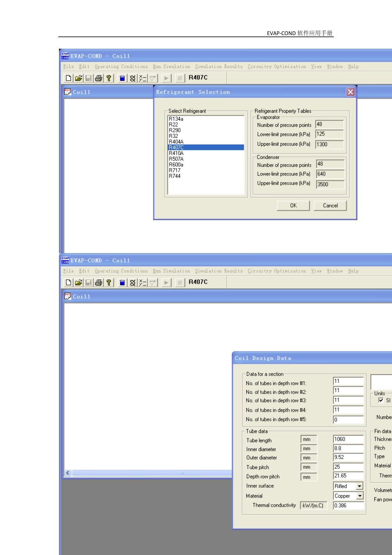Viewport: 392px width, 555px height.
Task: Click Coil1 document icon in upper window
Action: [x=68, y=92]
